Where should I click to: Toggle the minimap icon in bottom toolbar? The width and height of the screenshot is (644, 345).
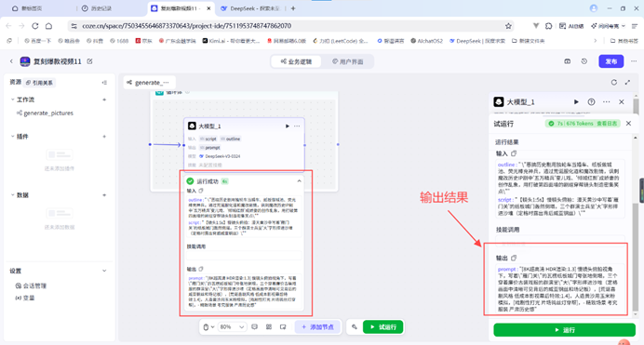283,327
